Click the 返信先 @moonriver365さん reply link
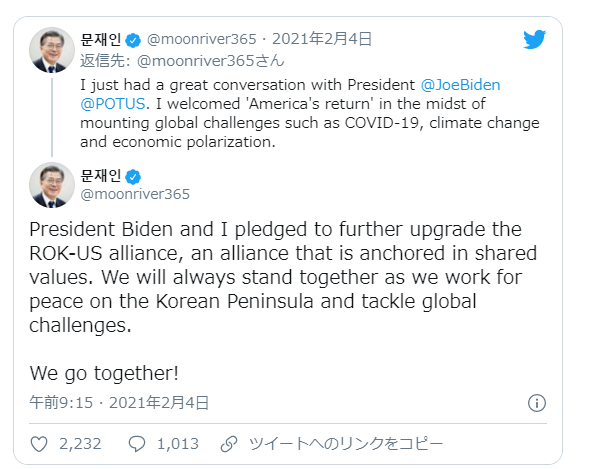The image size is (608, 469). click(183, 60)
